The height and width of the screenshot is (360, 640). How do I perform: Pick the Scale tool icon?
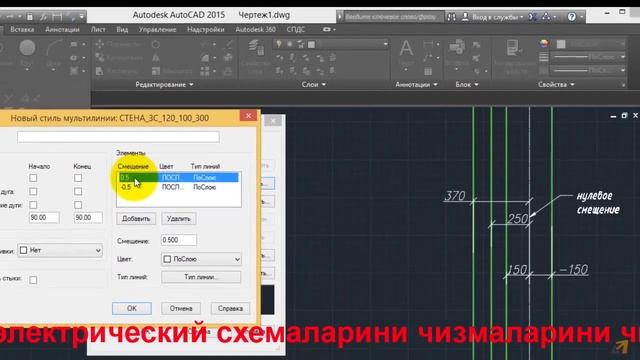[156, 71]
